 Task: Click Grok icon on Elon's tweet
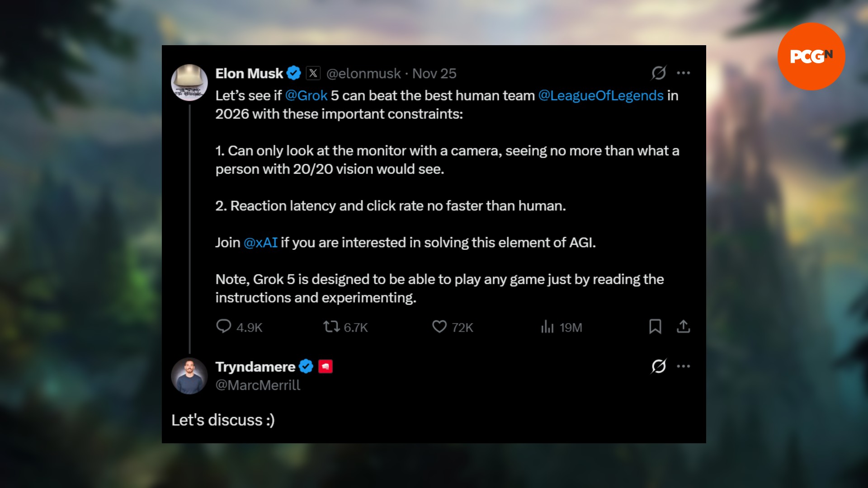659,73
